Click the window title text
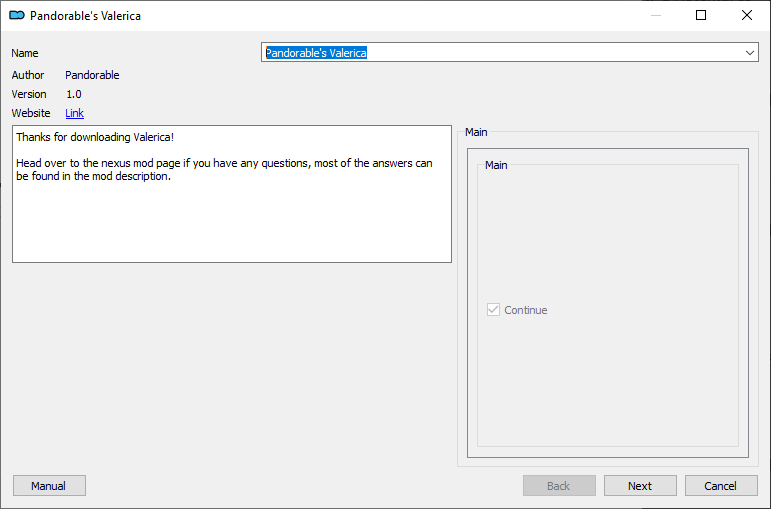The height and width of the screenshot is (509, 771). [85, 16]
